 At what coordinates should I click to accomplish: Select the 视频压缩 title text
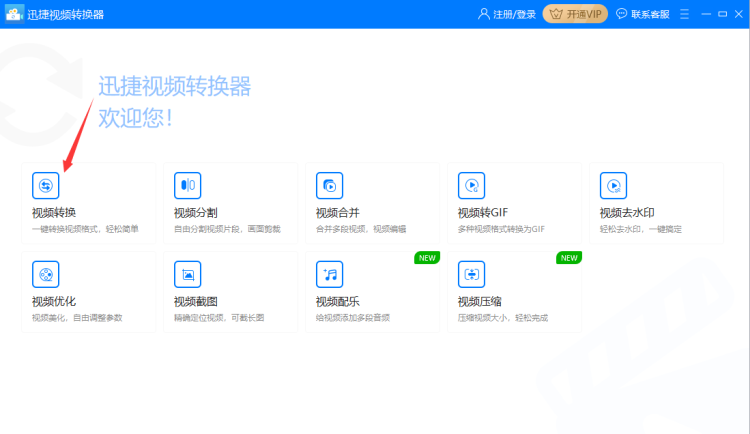(x=480, y=301)
